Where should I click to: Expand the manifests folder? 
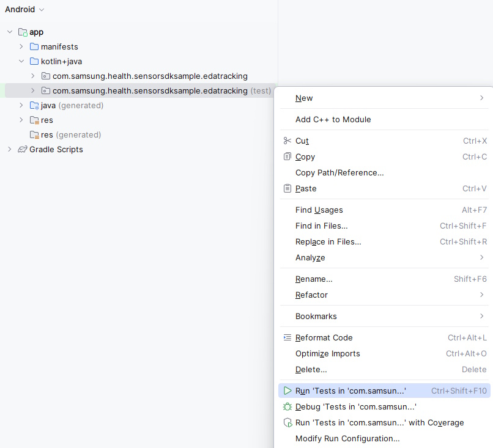[21, 46]
